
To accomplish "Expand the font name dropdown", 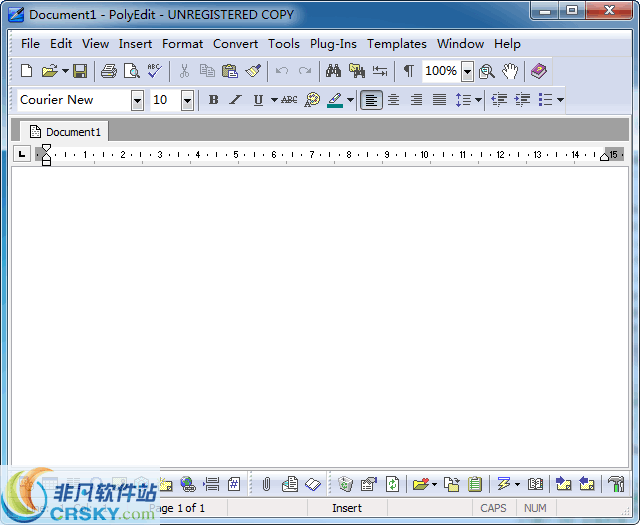I will [138, 100].
